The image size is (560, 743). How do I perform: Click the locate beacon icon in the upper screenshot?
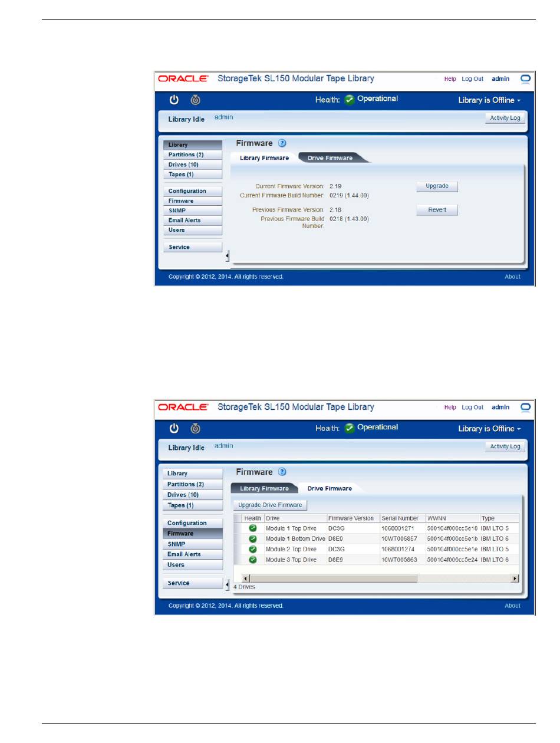[x=195, y=100]
